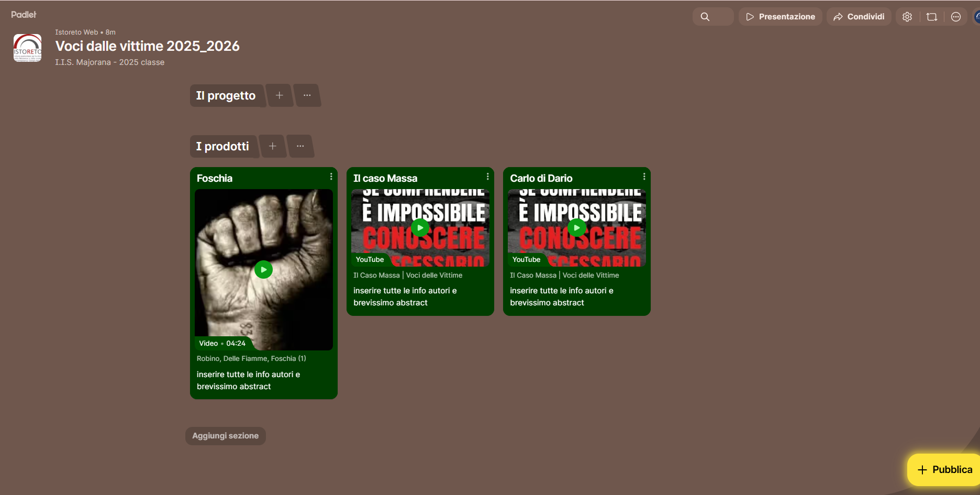Open the search icon in the top bar
980x495 pixels.
click(x=705, y=17)
